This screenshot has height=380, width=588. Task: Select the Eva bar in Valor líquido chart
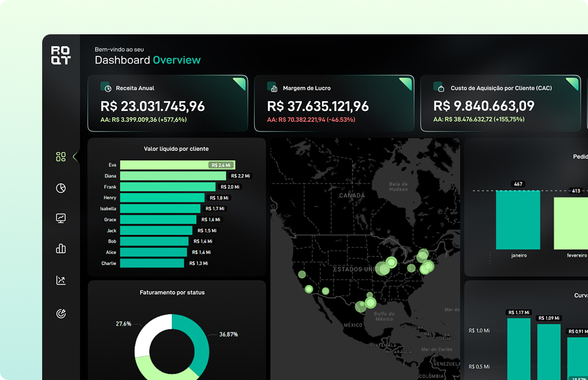(x=178, y=165)
